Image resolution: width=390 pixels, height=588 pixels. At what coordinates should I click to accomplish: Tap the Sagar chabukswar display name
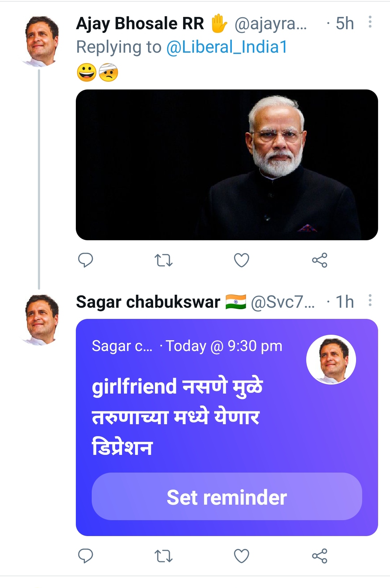(148, 302)
